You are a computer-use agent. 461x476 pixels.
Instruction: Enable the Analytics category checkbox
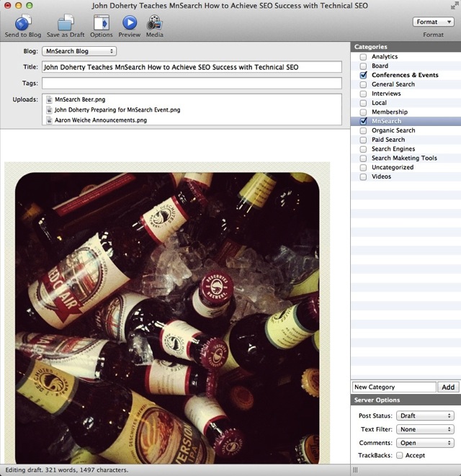click(x=364, y=57)
